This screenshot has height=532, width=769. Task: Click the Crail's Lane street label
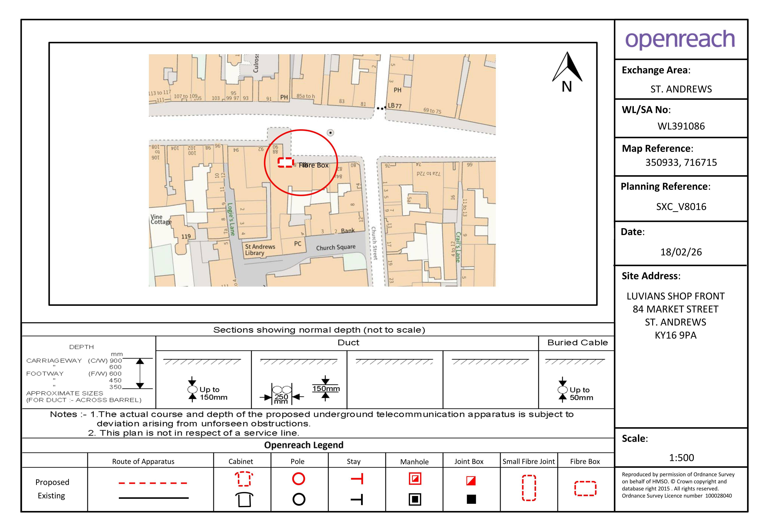point(458,247)
